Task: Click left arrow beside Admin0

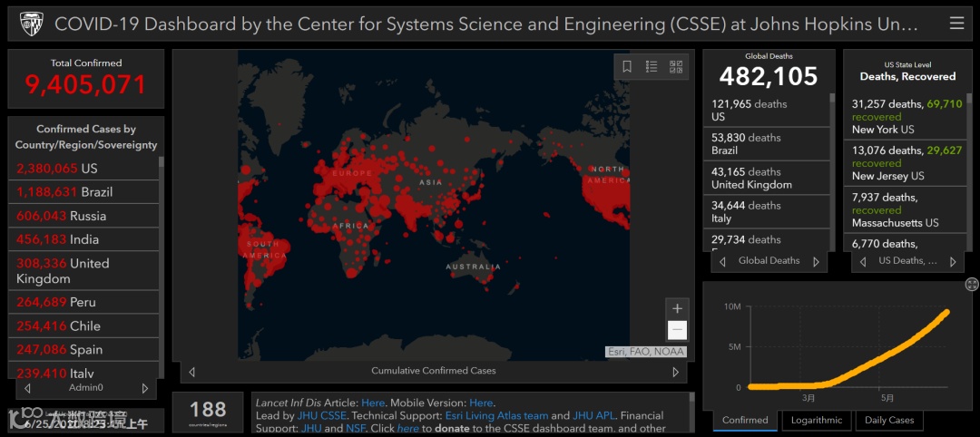Action: click(x=27, y=388)
